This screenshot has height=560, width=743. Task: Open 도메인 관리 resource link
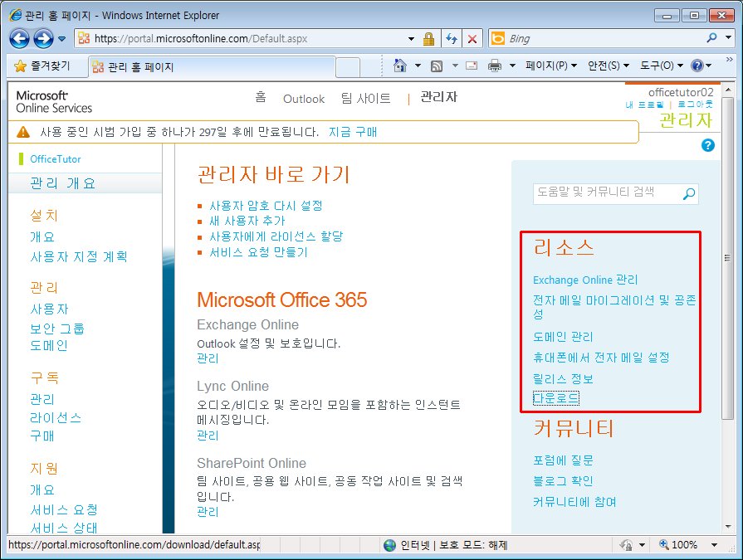click(563, 337)
